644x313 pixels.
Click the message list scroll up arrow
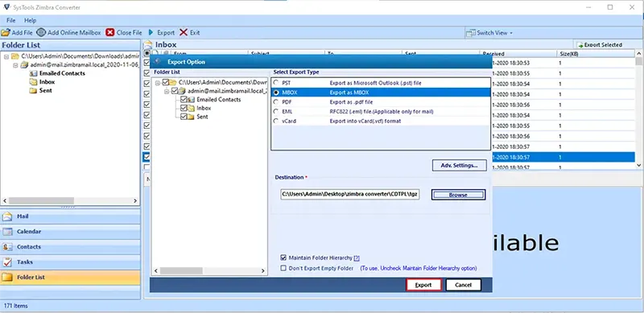pyautogui.click(x=638, y=53)
